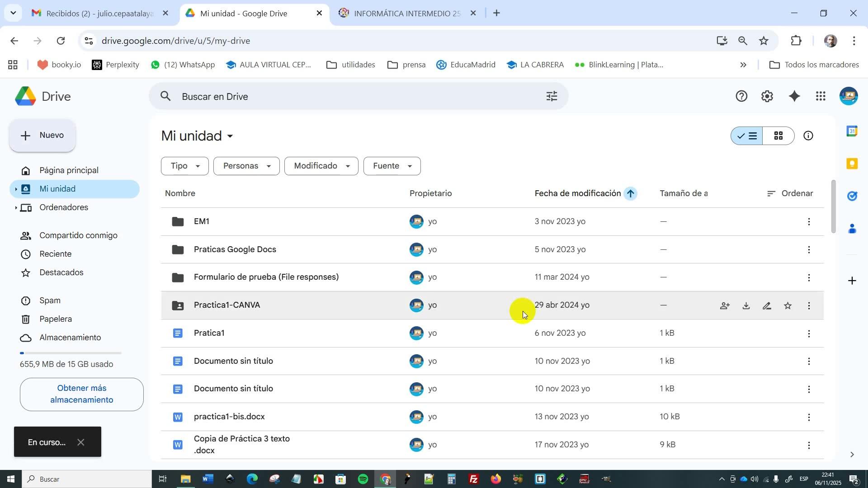This screenshot has width=868, height=488.
Task: Switch to grid layout view
Action: [778, 136]
